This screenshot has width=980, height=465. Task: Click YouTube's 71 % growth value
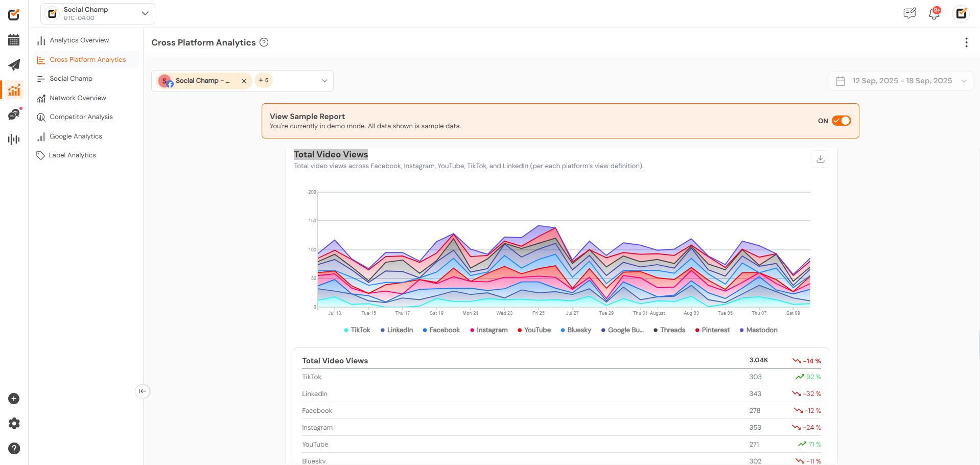point(809,445)
